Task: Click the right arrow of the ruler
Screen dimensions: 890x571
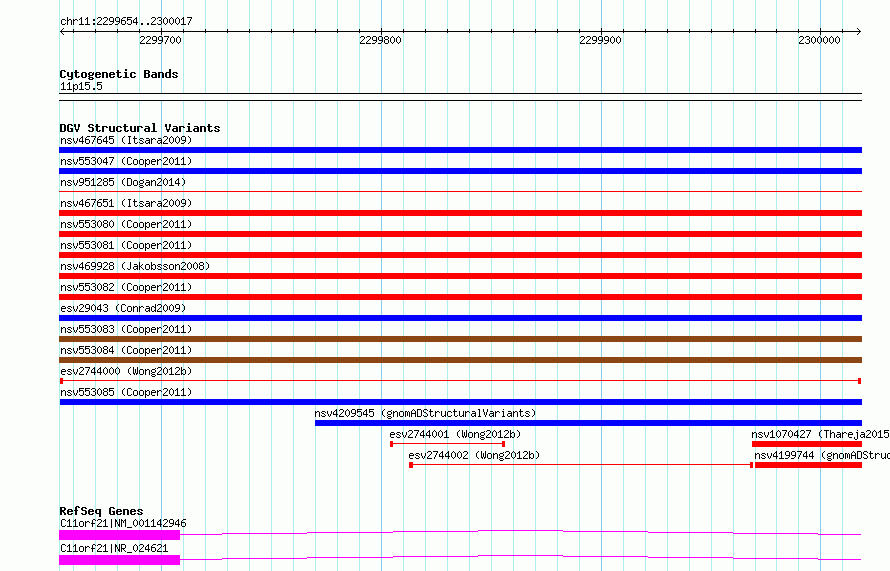Action: tap(859, 31)
